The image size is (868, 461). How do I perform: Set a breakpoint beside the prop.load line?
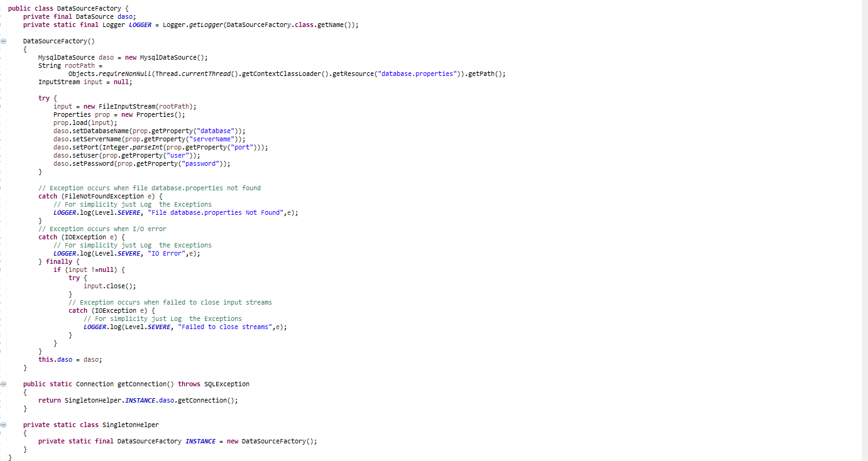[4, 122]
